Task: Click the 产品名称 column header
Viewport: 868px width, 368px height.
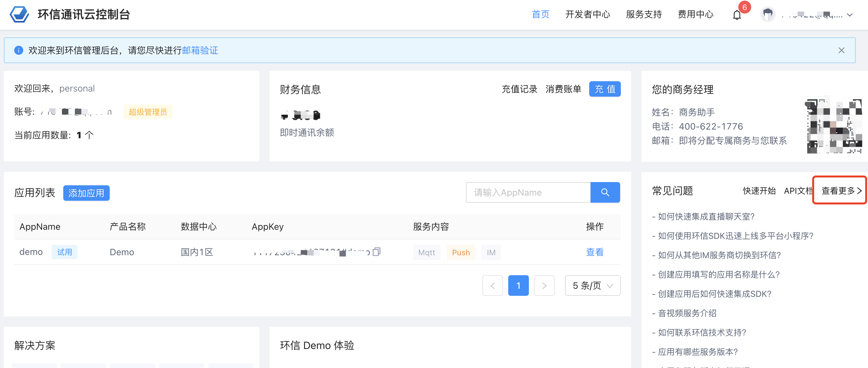Action: coord(127,227)
